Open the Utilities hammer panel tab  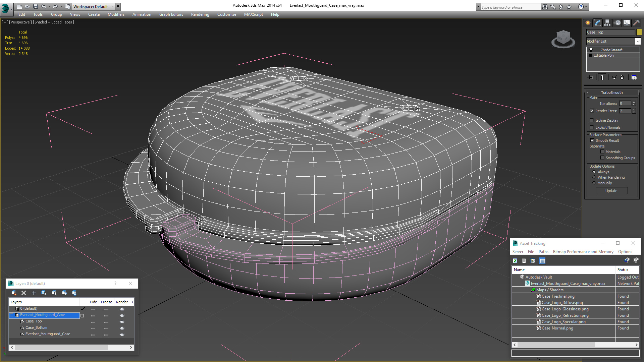pos(636,23)
